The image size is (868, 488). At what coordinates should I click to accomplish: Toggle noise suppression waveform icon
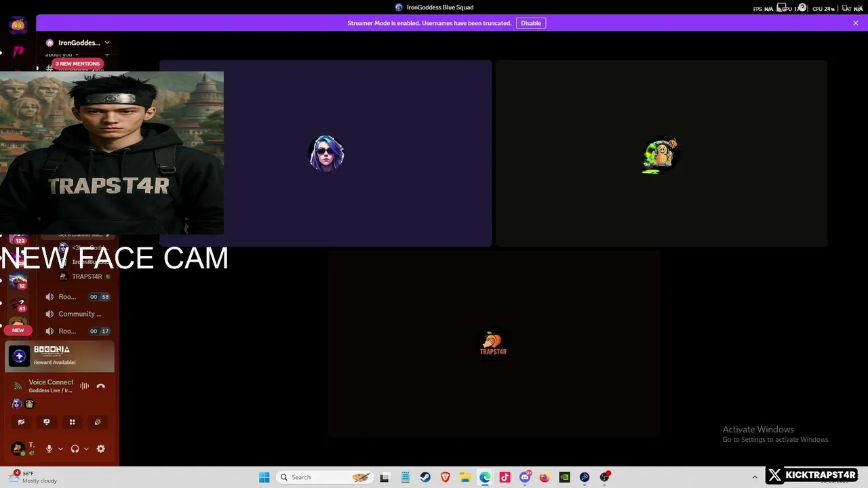tap(84, 386)
